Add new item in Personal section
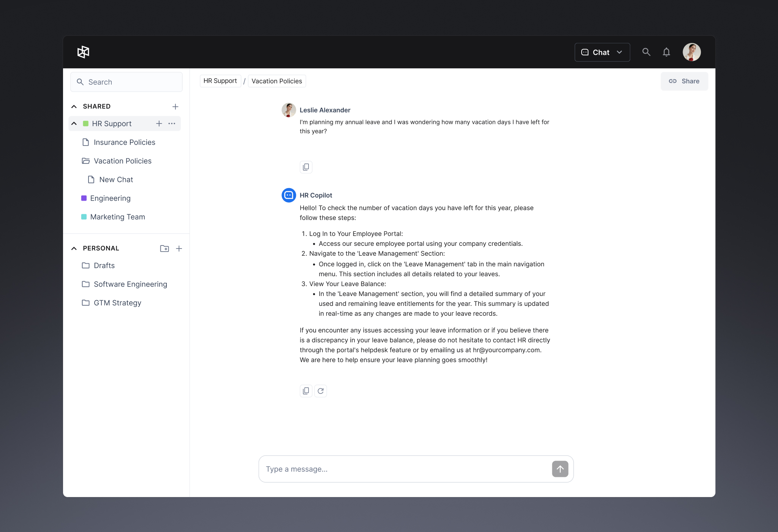This screenshot has height=532, width=778. pos(179,249)
